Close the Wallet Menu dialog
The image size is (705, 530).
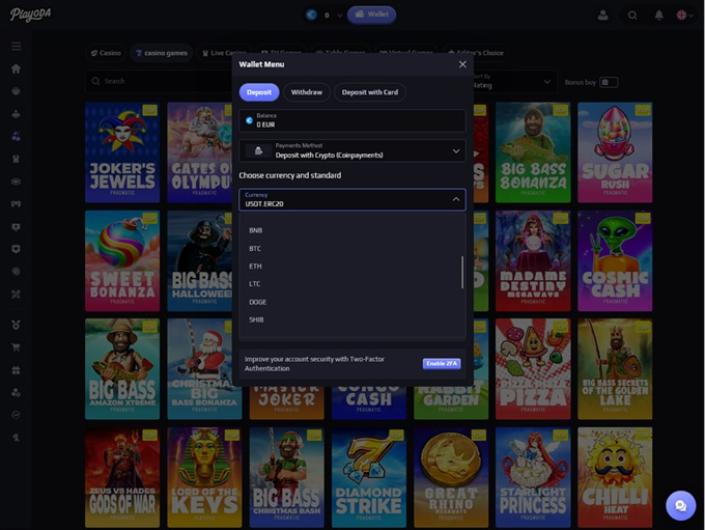462,64
